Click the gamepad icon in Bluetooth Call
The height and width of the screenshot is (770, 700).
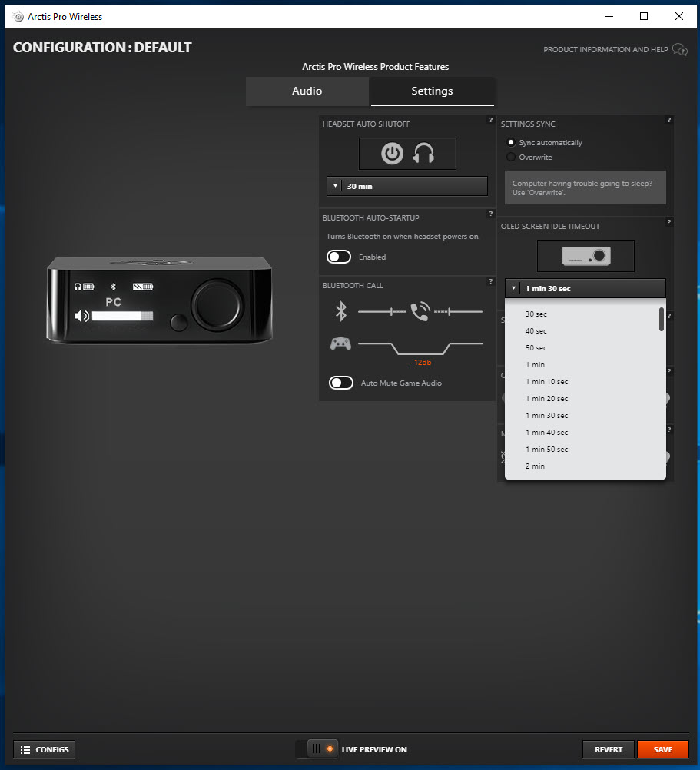(x=340, y=344)
